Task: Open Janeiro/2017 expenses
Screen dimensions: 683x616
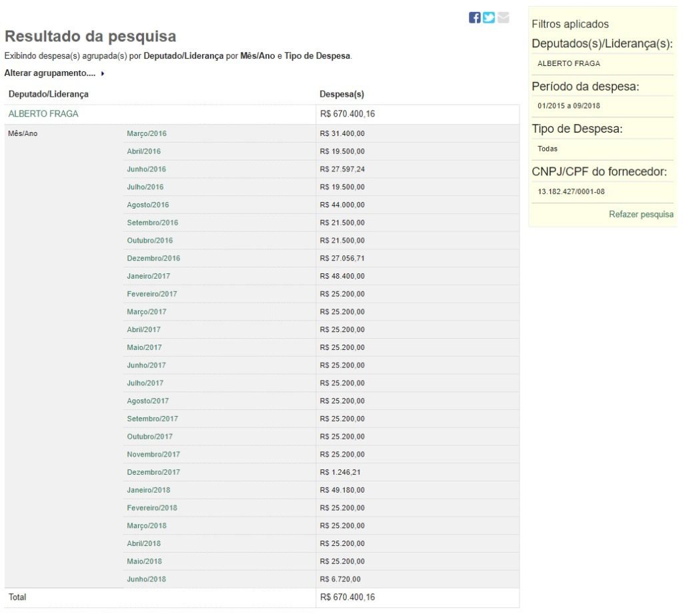Action: coord(149,276)
